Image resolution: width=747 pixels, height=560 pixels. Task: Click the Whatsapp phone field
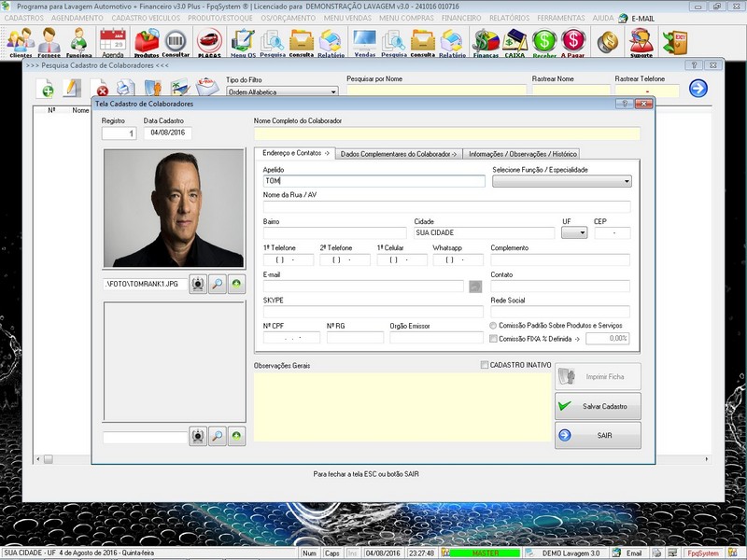click(458, 260)
